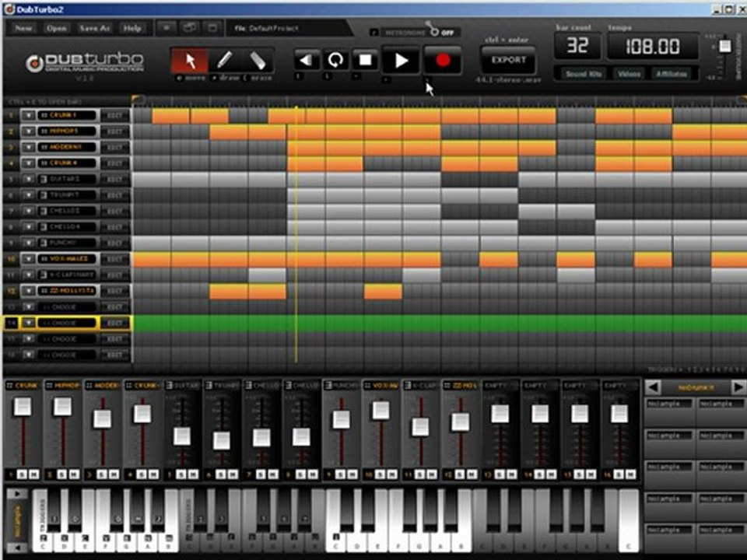Open the Sound Kits link

point(583,74)
